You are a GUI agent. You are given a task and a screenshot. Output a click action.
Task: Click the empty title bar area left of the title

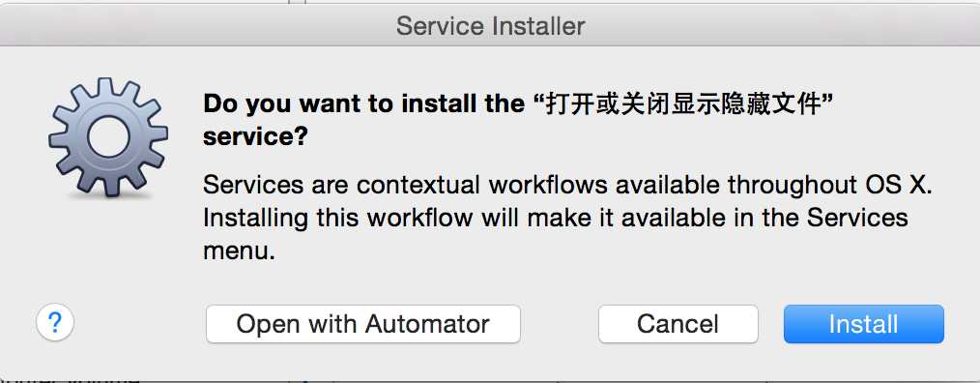(x=193, y=26)
